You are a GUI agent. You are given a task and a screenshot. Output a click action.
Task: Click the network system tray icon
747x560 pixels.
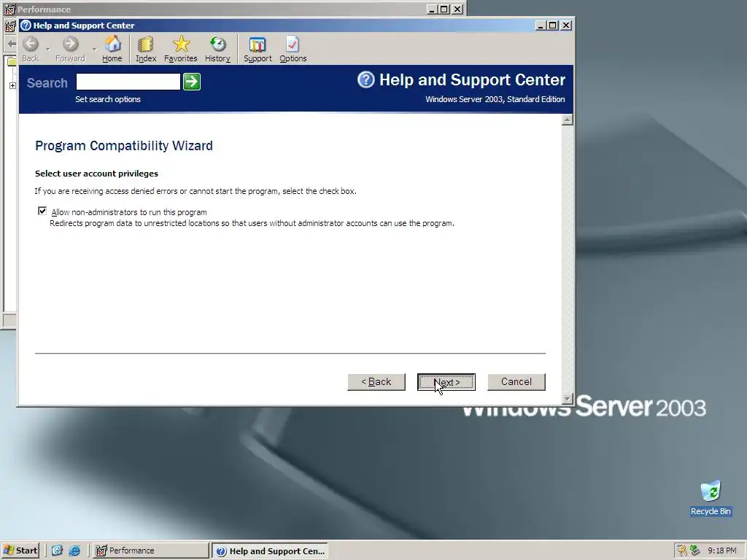point(694,551)
